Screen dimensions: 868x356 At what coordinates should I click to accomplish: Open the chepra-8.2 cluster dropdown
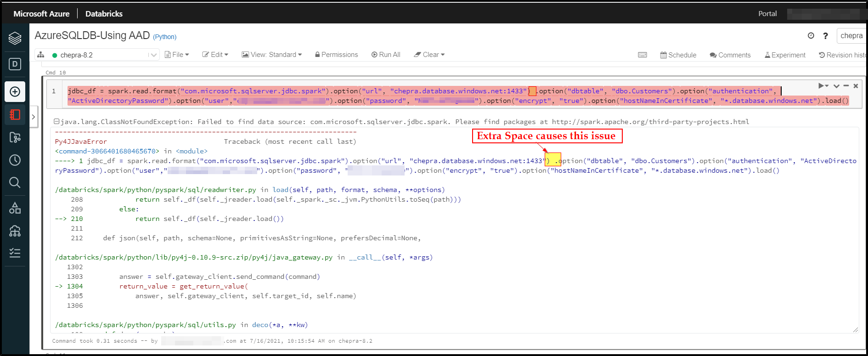pyautogui.click(x=97, y=55)
